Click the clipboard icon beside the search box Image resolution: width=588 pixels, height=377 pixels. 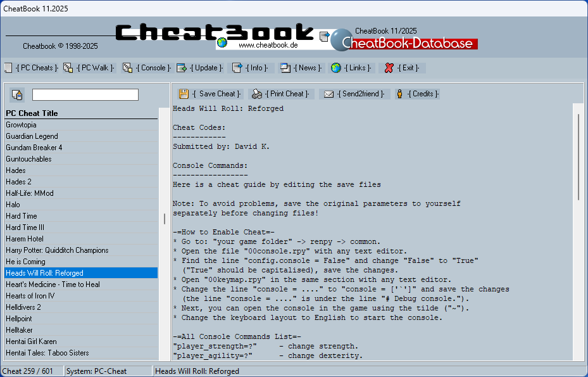(x=17, y=94)
